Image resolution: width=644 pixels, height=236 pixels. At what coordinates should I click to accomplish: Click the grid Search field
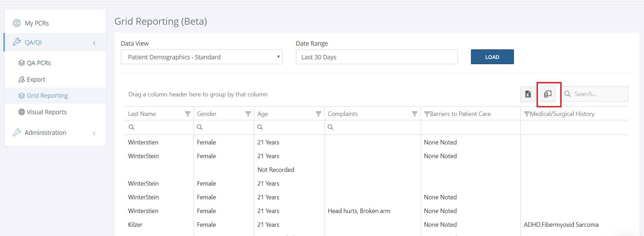[599, 94]
